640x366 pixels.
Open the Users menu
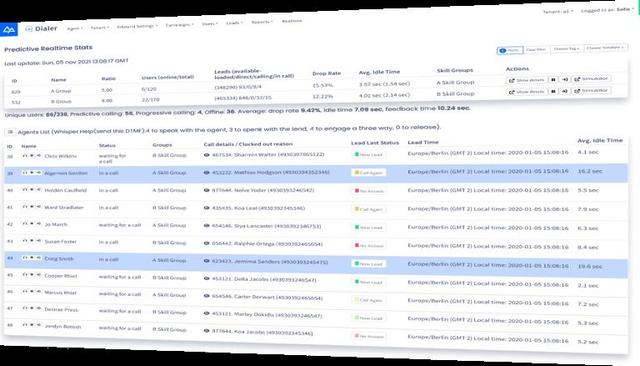pyautogui.click(x=210, y=24)
